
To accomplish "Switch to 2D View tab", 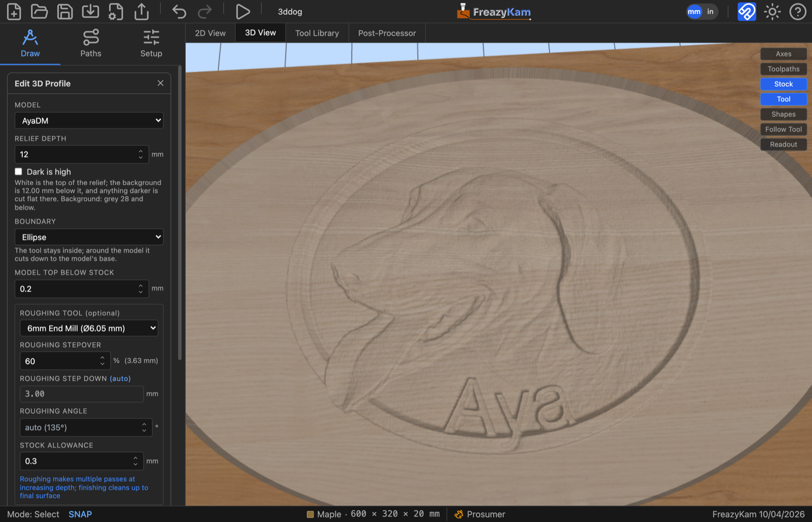I will 210,33.
